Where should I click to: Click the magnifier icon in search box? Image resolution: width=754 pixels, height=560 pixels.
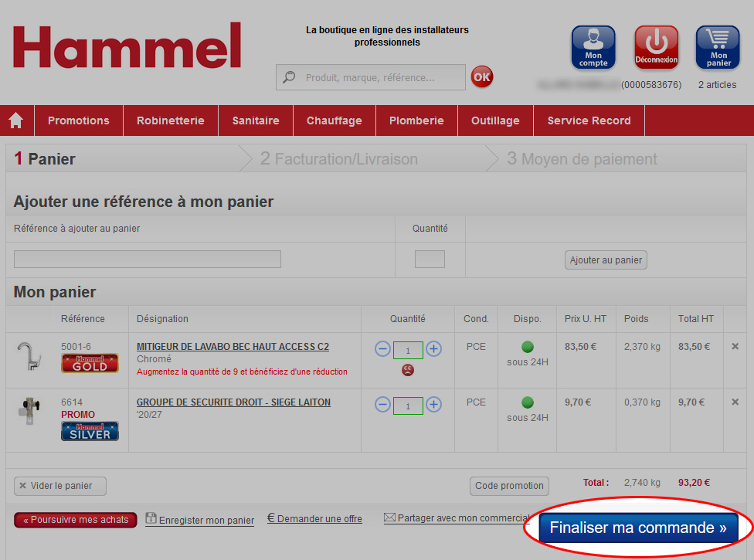[x=289, y=77]
